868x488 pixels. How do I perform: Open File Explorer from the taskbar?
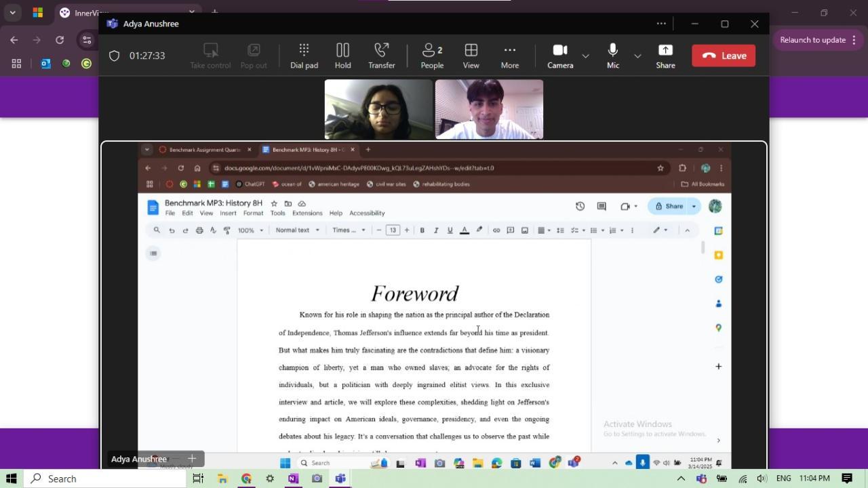coord(222,479)
